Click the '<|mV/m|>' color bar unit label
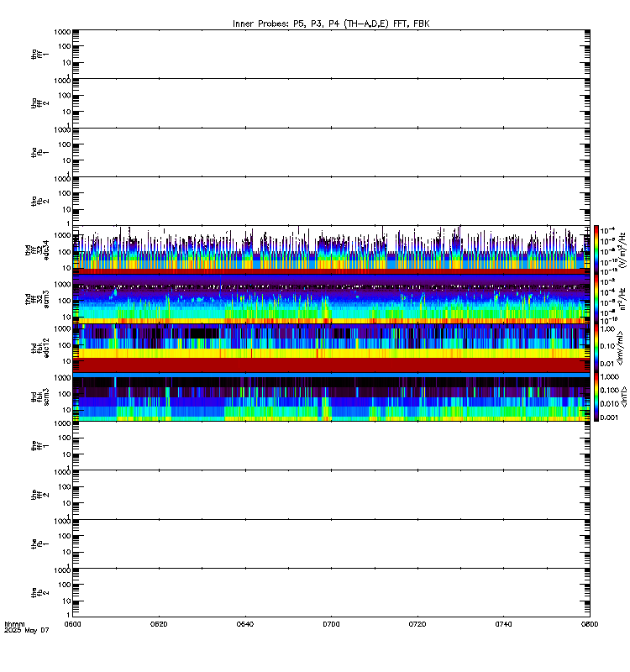Image resolution: width=630 pixels, height=672 pixels. click(x=620, y=348)
